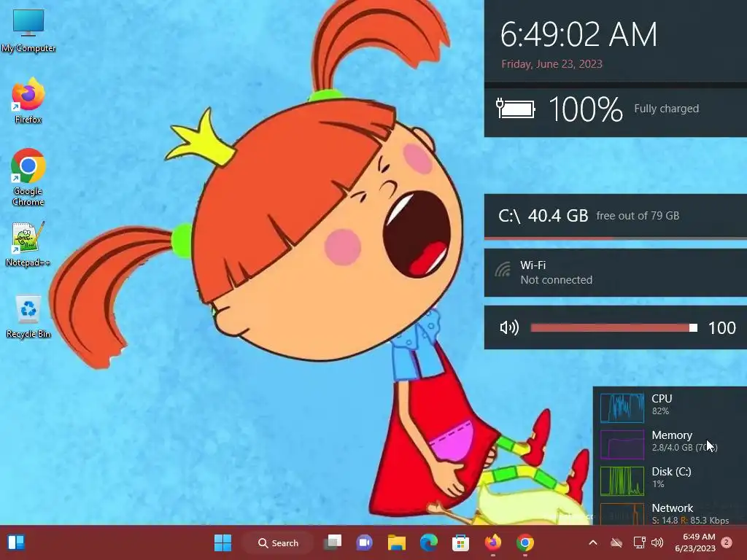Click the Network S: 14.8 R: 85.3 Kbps label

(x=690, y=513)
